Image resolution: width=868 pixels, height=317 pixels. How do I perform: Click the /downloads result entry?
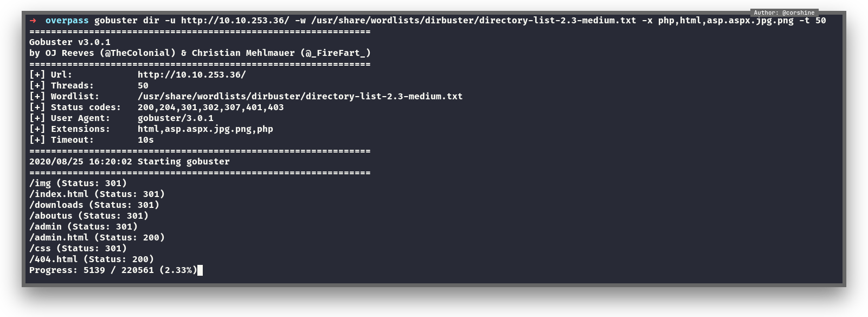[94, 205]
